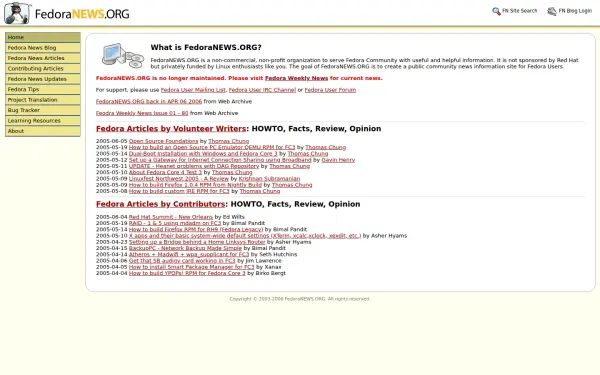
Task: Click the copyright footer text
Action: [300, 299]
